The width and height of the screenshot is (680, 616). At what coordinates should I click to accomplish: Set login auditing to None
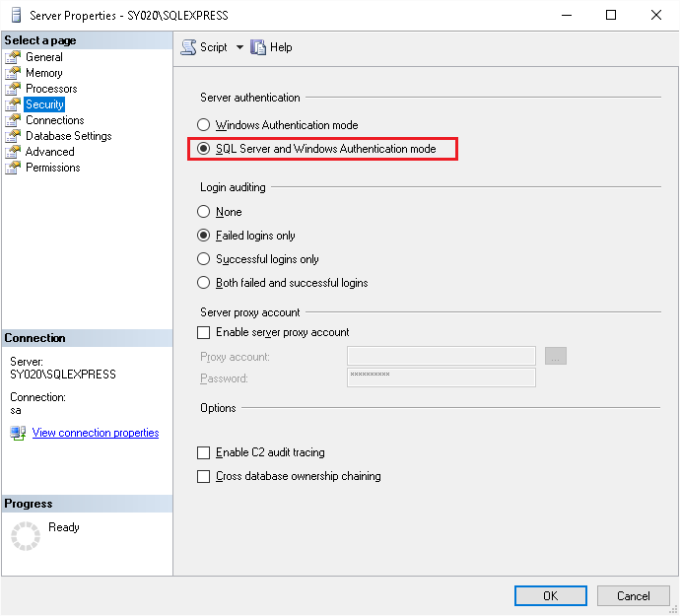(x=203, y=212)
